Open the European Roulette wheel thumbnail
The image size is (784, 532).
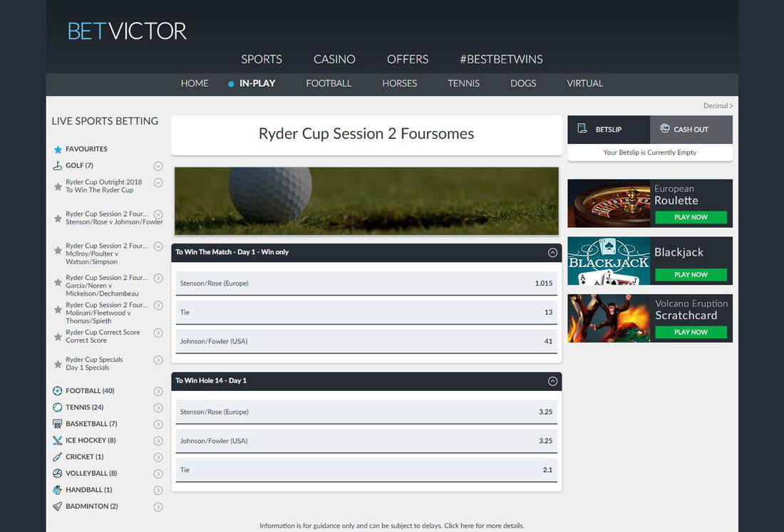point(609,203)
